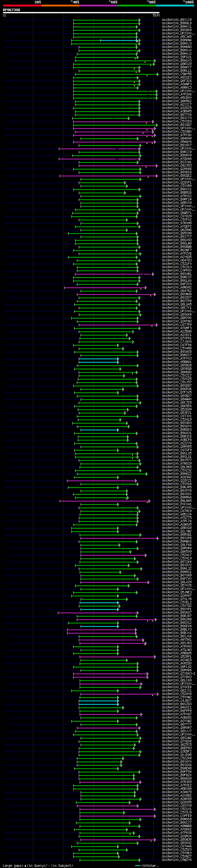Select hit UniRef100_Q6H6Q0
The image size is (197, 868).
click(176, 372)
